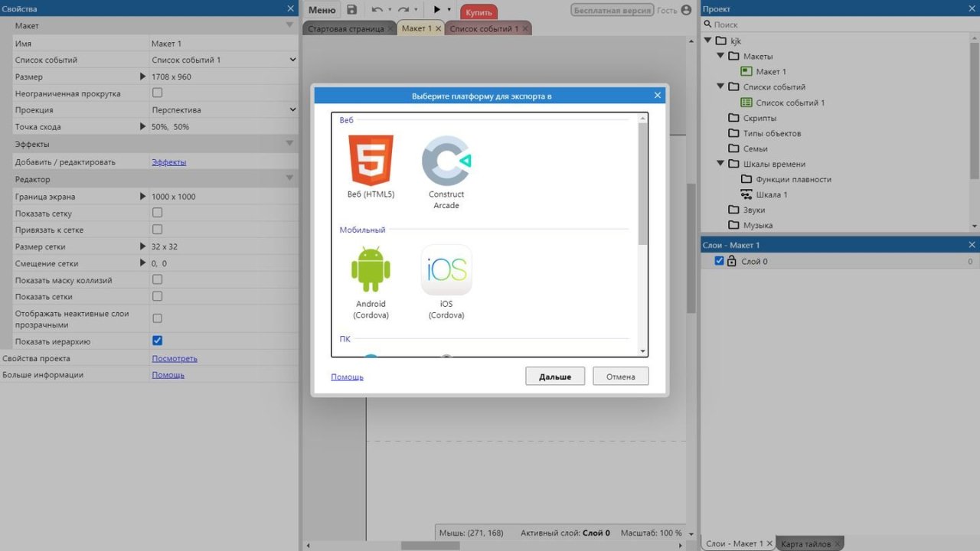The width and height of the screenshot is (980, 551).
Task: Select the Web (HTML5) export platform icon
Action: (x=371, y=161)
